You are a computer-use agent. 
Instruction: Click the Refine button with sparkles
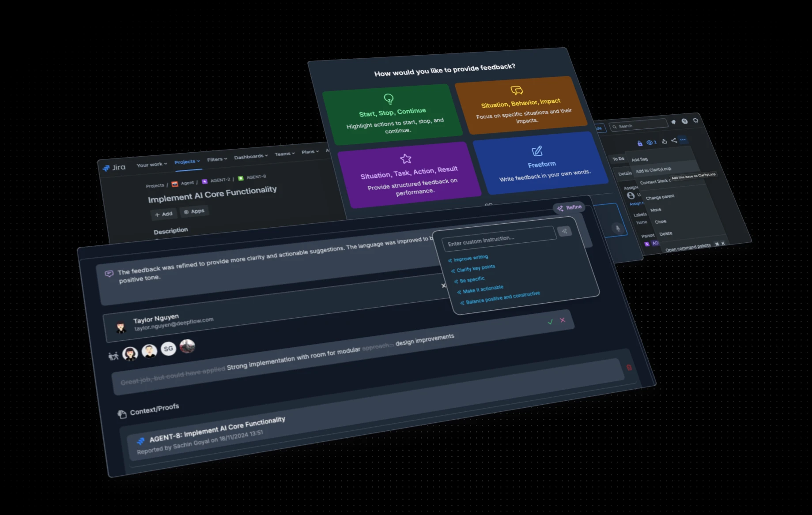click(569, 207)
